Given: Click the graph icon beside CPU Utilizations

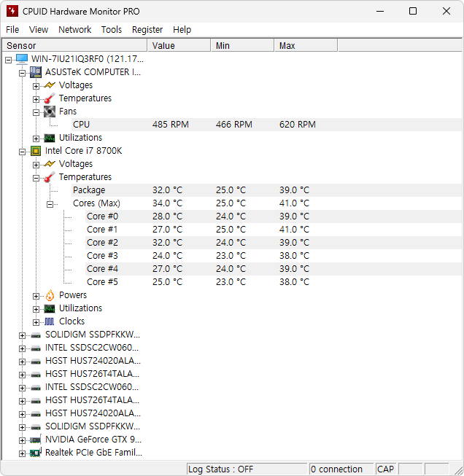Looking at the screenshot, I should (49, 308).
